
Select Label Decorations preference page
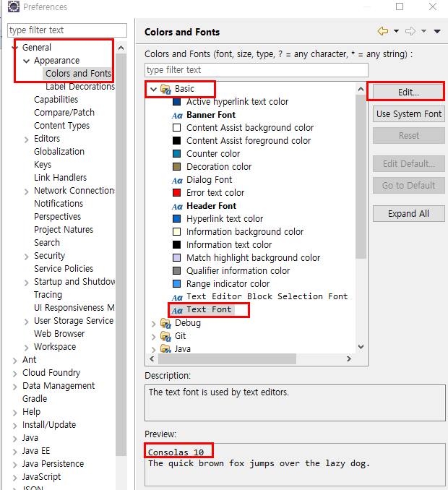coord(80,87)
